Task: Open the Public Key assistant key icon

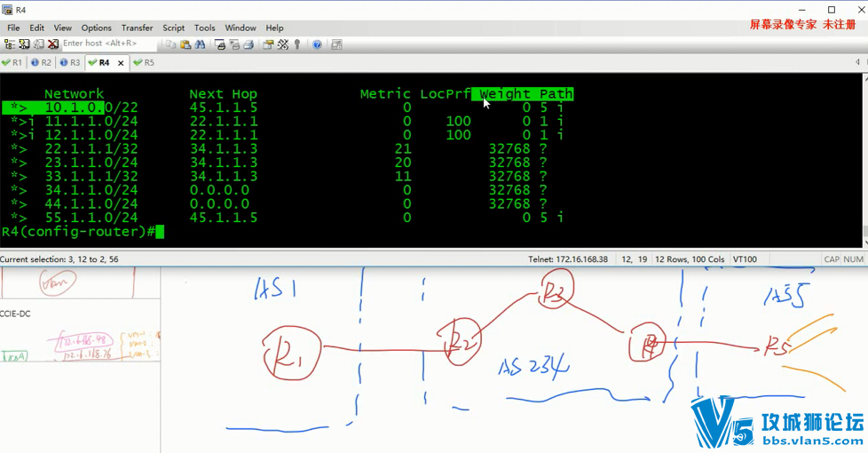Action: pos(297,44)
